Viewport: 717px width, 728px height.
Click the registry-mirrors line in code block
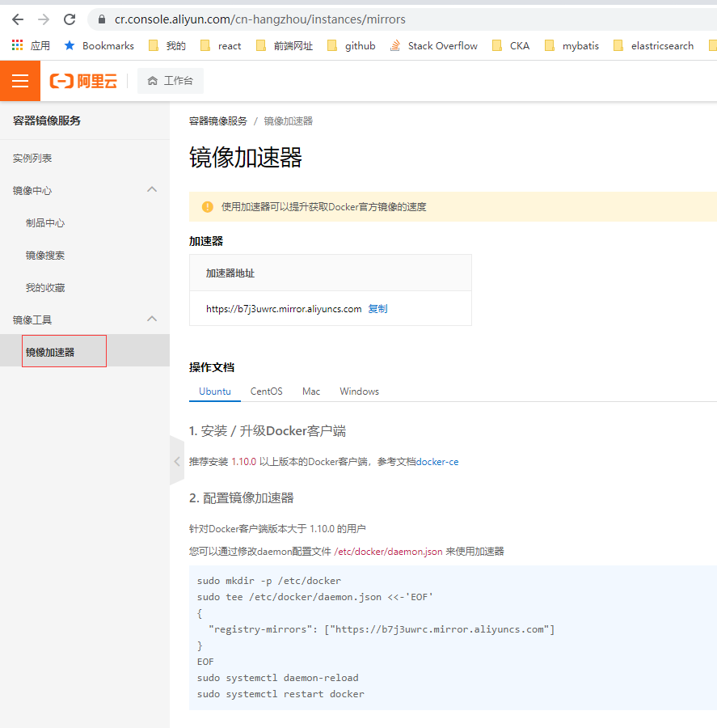coord(382,629)
